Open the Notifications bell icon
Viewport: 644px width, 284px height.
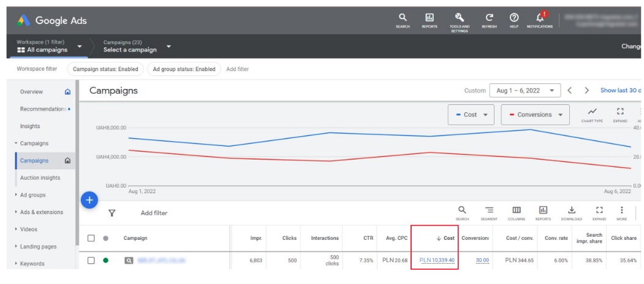click(x=540, y=20)
